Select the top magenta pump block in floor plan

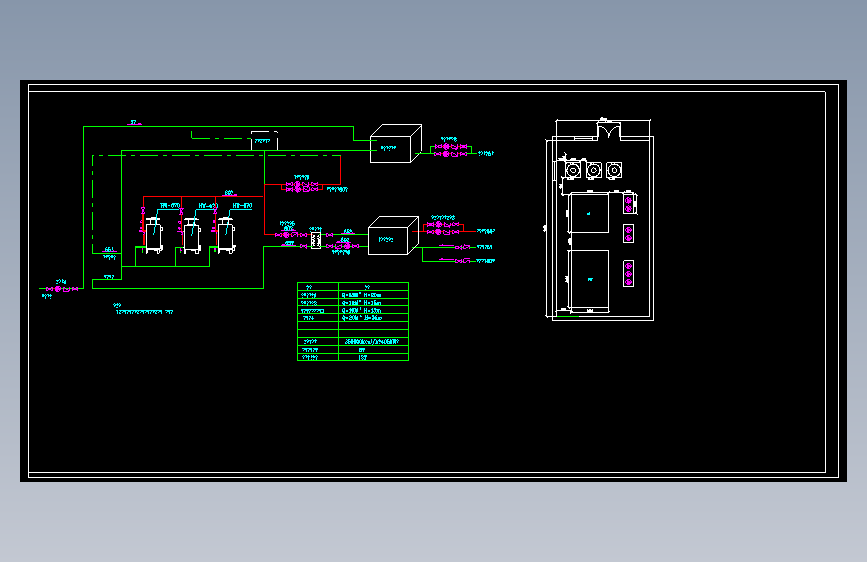[629, 204]
